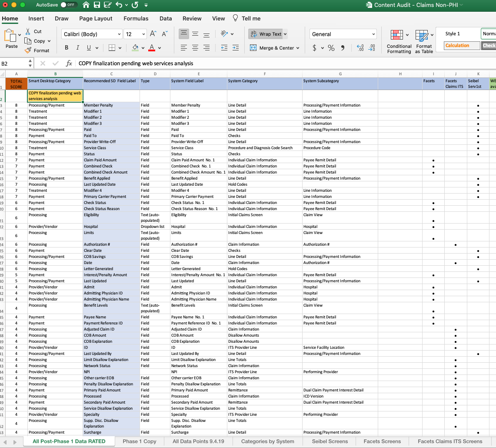Apply fill color with paint bucket
This screenshot has width=496, height=448.
(x=135, y=47)
